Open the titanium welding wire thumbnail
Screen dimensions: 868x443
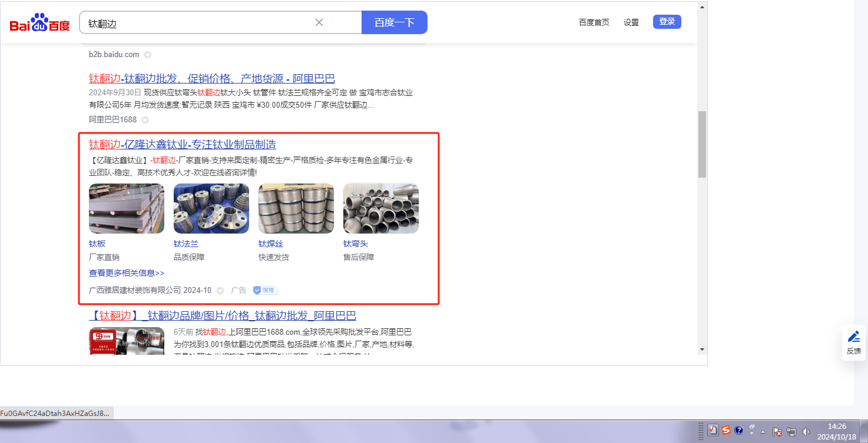tap(296, 209)
